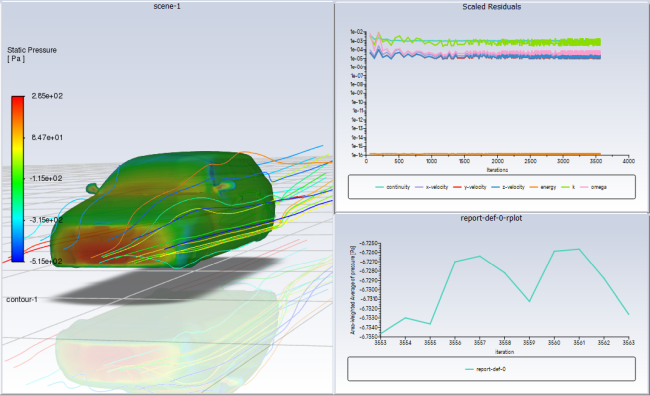The width and height of the screenshot is (650, 396).
Task: Click the 3561 iteration tick
Action: tap(579, 343)
